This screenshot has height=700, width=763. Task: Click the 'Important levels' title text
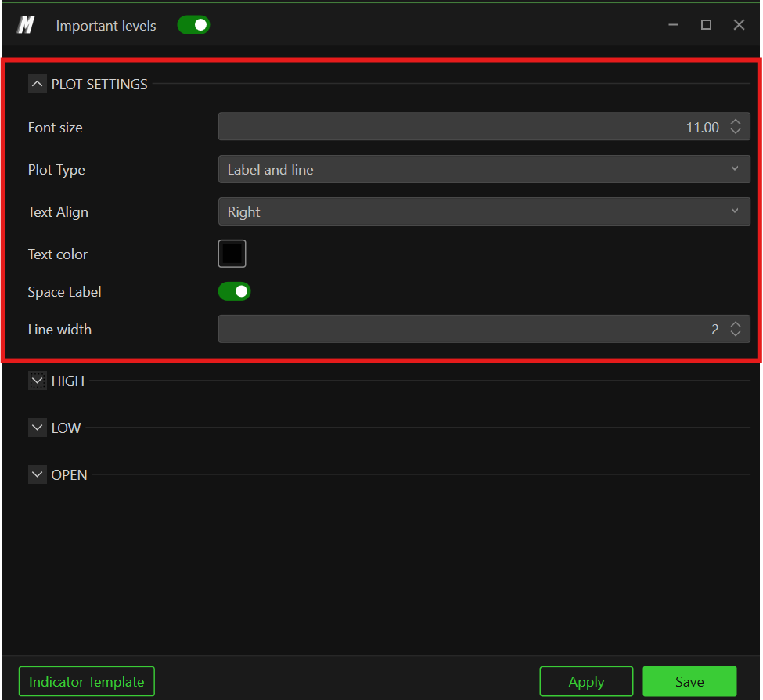(x=106, y=25)
